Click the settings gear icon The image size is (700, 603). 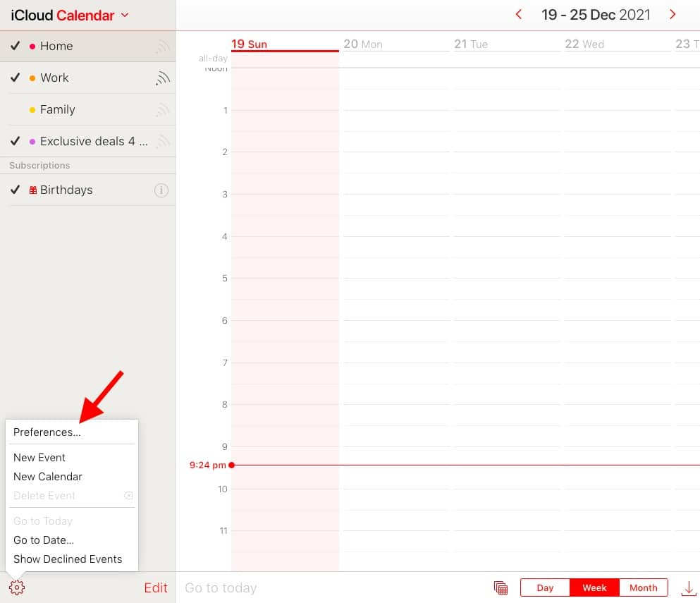coord(17,587)
